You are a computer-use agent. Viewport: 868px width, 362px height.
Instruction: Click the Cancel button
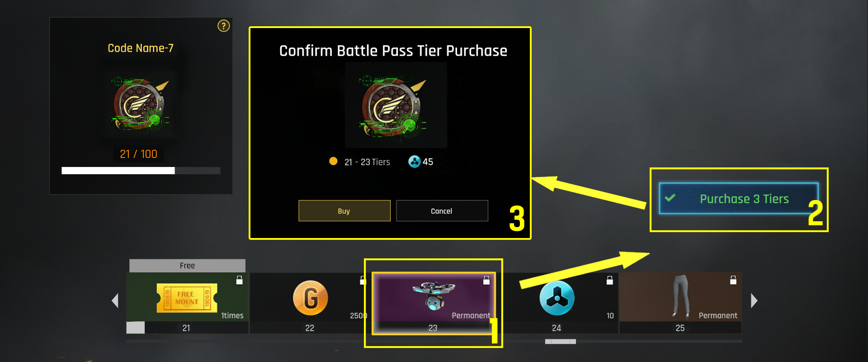(x=442, y=211)
